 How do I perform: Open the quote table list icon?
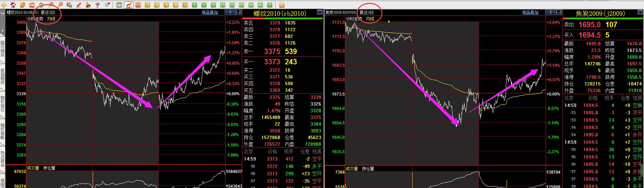(x=119, y=5)
